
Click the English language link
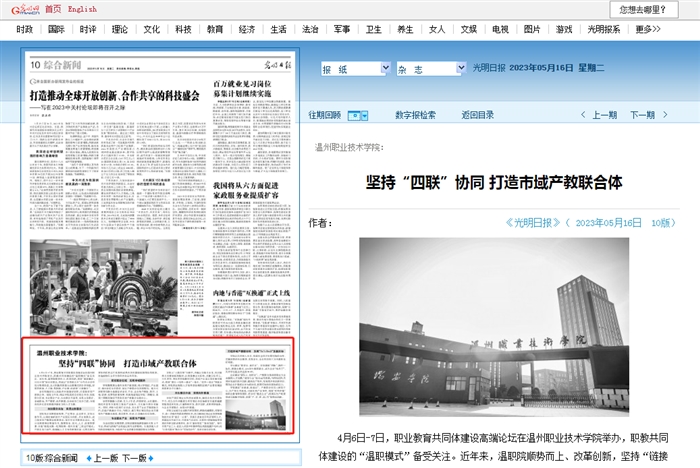click(x=83, y=8)
